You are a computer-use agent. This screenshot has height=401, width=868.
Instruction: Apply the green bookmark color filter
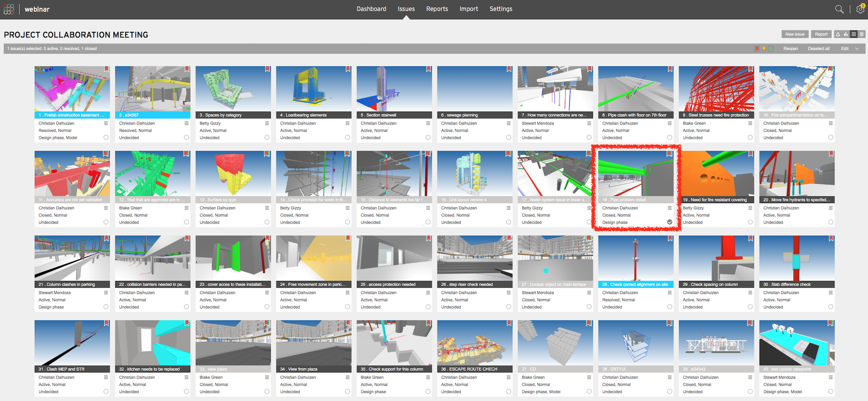point(771,49)
